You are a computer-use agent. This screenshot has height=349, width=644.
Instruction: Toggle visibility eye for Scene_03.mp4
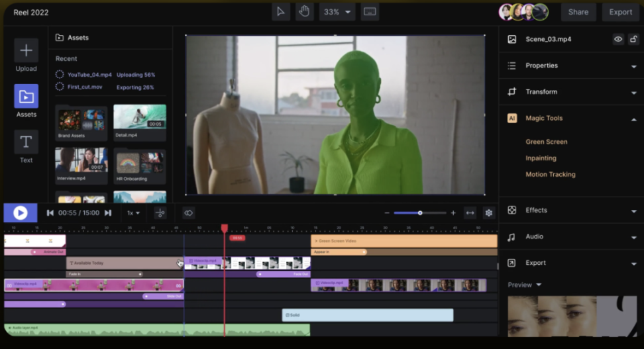[617, 39]
